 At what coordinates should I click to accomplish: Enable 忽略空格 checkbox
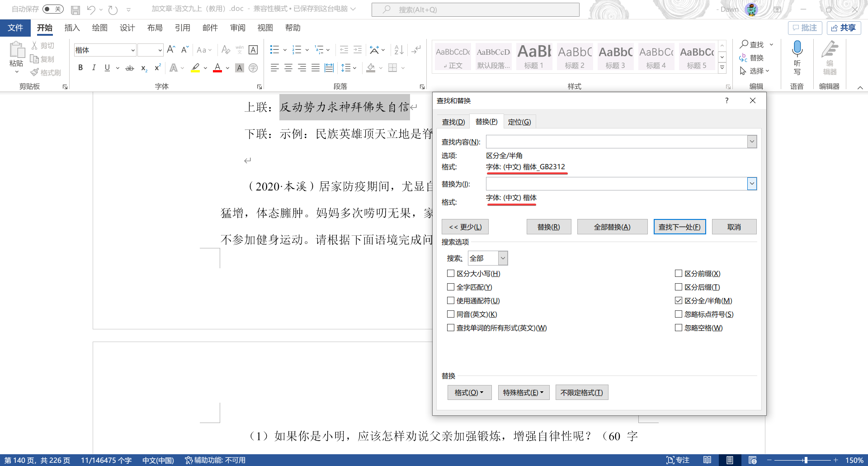pyautogui.click(x=679, y=328)
